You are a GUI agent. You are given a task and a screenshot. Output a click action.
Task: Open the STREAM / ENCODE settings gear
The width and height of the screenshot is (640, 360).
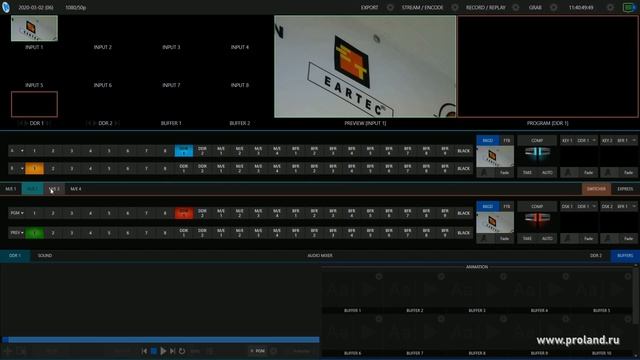455,7
